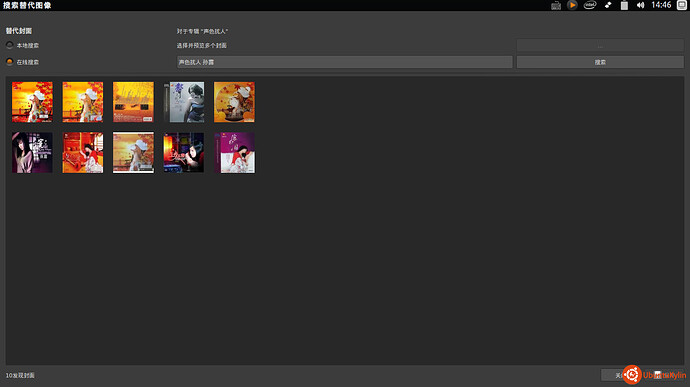This screenshot has height=387, width=690.
Task: Click the search text field containing 声色抚人 孙露
Action: [345, 62]
